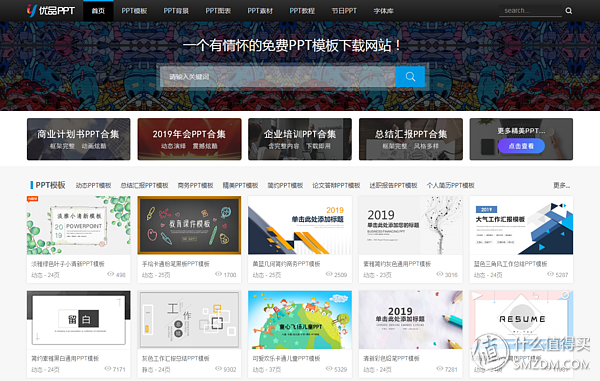Click title 黄蓝几何简约商务PPT模板
Image resolution: width=600 pixels, height=381 pixels.
tap(286, 264)
